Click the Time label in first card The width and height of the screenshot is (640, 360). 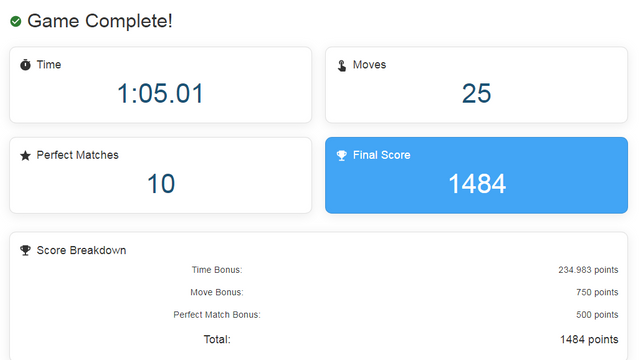[49, 65]
